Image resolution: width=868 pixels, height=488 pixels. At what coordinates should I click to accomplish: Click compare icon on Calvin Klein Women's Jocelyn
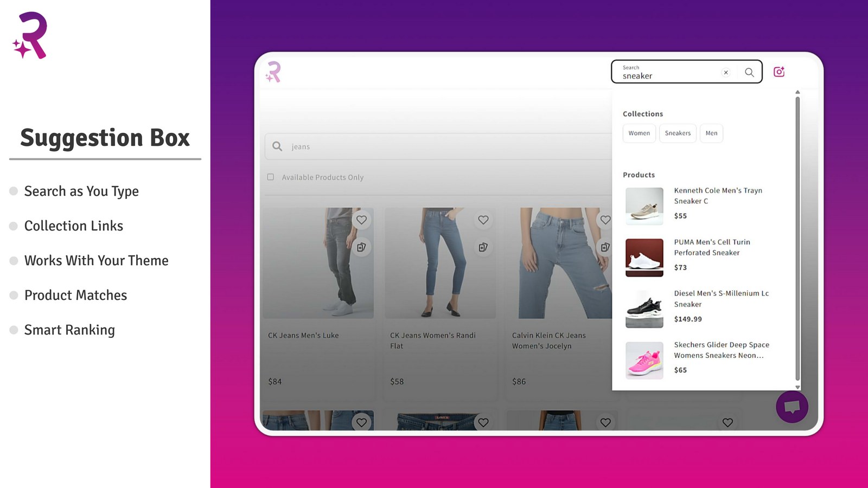(x=605, y=247)
